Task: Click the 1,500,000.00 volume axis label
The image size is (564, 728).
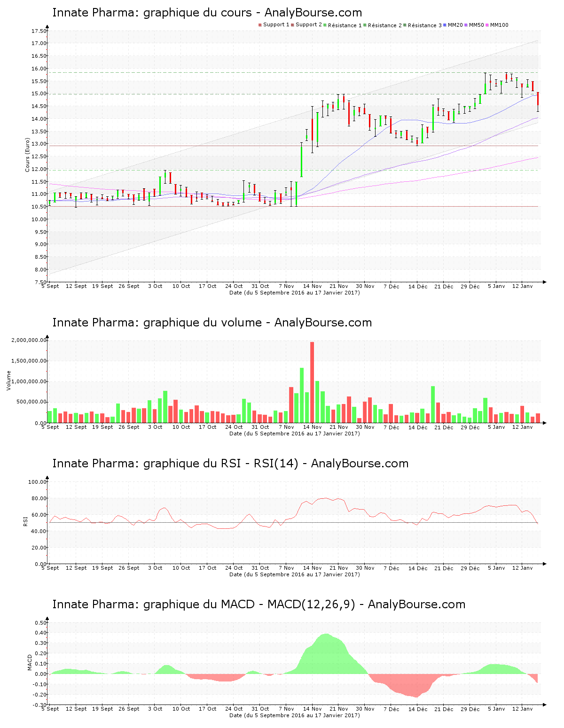Action: pos(29,361)
